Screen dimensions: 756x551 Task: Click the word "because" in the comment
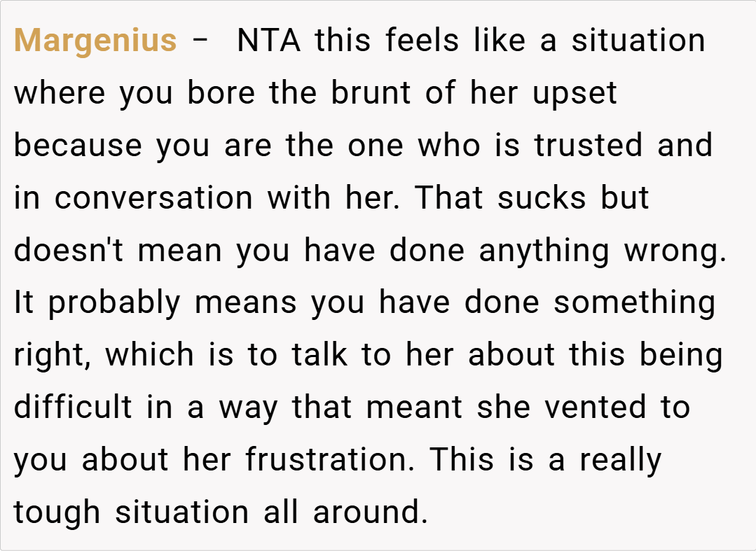[x=78, y=146]
